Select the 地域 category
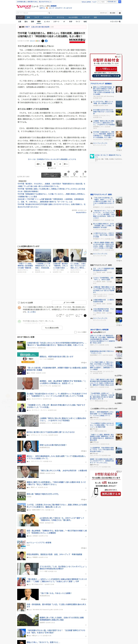This screenshot has width=138, height=644. coord(85,21)
